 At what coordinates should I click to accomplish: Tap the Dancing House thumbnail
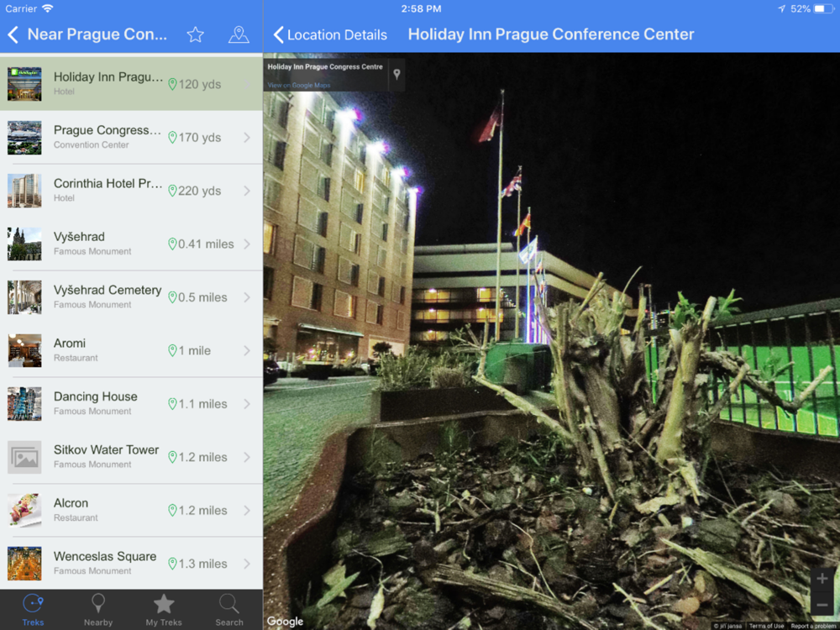click(24, 404)
